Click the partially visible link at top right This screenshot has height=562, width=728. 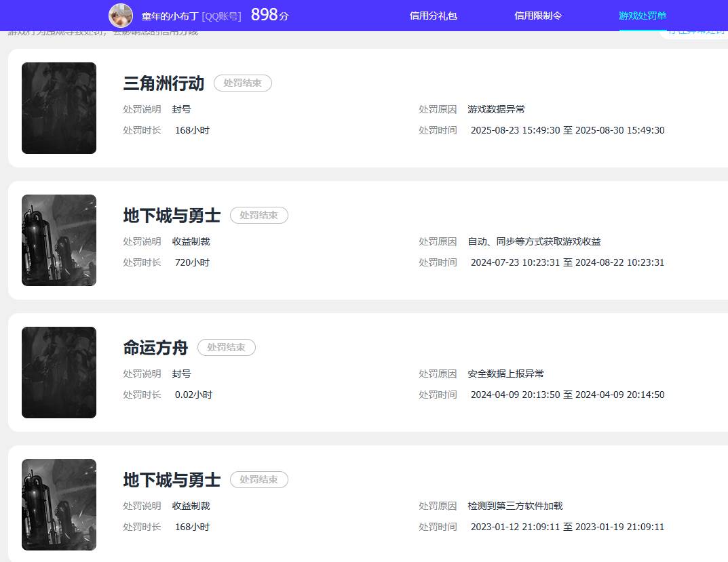pos(694,32)
